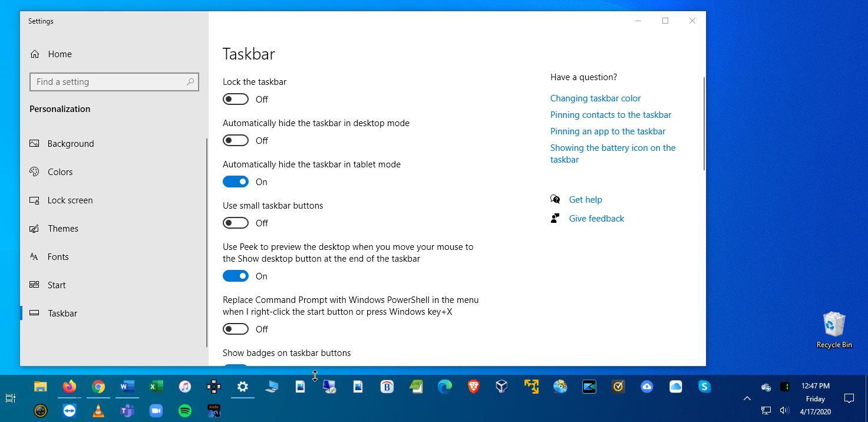Enable auto-hide taskbar in desktop mode
The height and width of the screenshot is (422, 868).
tap(236, 140)
